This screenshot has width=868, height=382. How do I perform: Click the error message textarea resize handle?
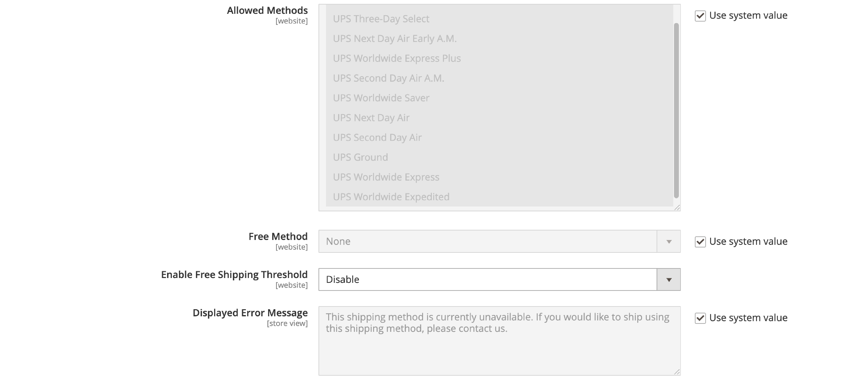(677, 372)
